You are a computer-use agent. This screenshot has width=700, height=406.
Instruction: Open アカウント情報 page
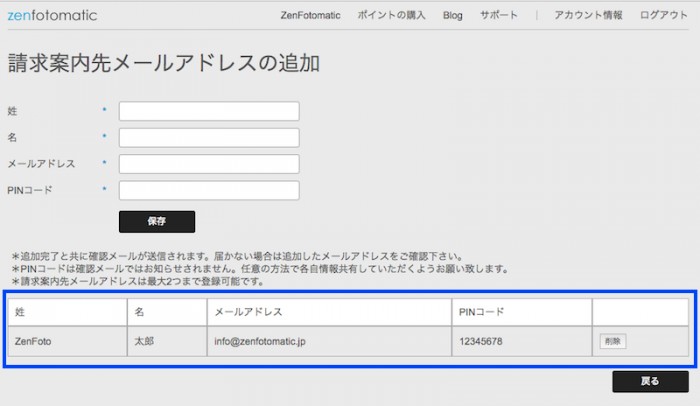coord(588,15)
